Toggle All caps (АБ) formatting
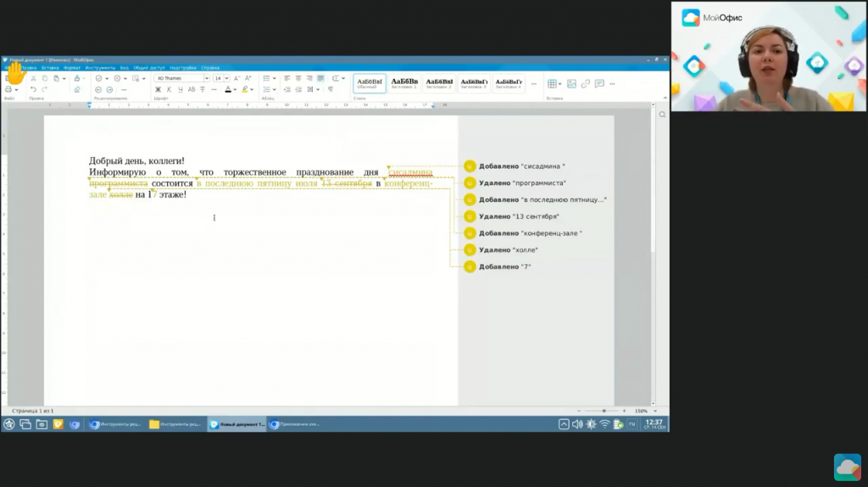Image resolution: width=868 pixels, height=487 pixels. tap(192, 89)
